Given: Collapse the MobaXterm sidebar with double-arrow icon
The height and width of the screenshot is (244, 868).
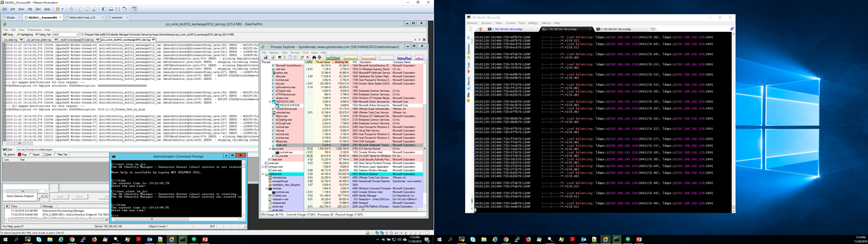Looking at the screenshot, I should pyautogui.click(x=469, y=37).
